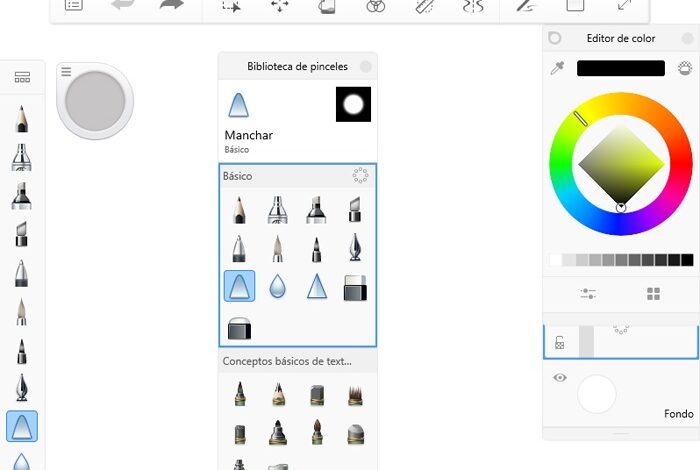Pick the hard eraser in the Básico set
Image resolution: width=700 pixels, height=470 pixels.
[x=355, y=287]
